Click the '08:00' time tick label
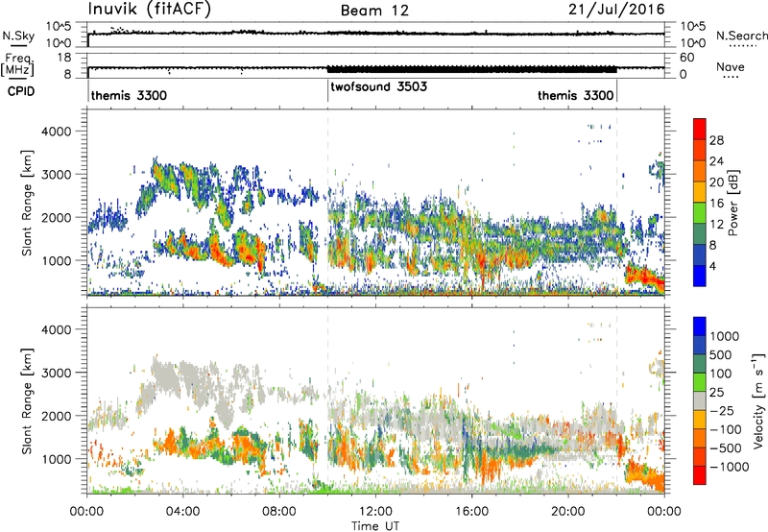The image size is (768, 532). coord(279,512)
